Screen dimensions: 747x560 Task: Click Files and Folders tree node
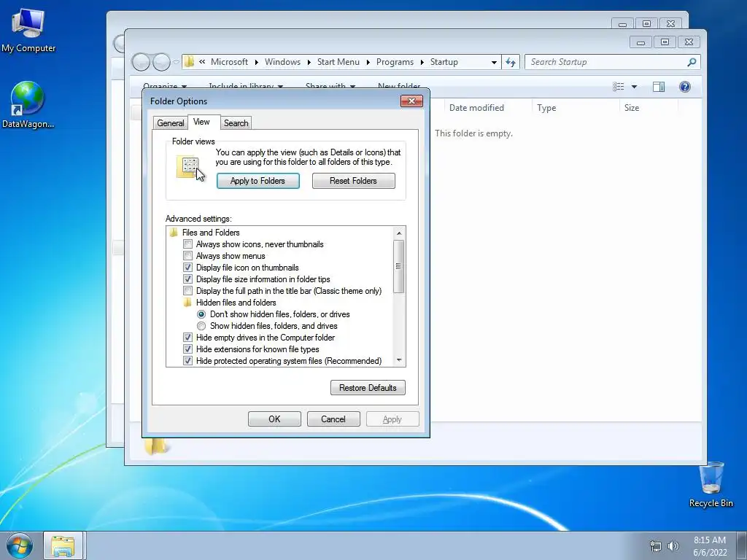click(x=211, y=233)
